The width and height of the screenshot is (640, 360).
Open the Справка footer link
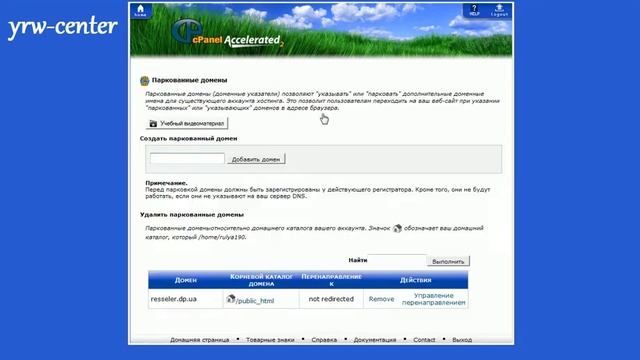324,340
